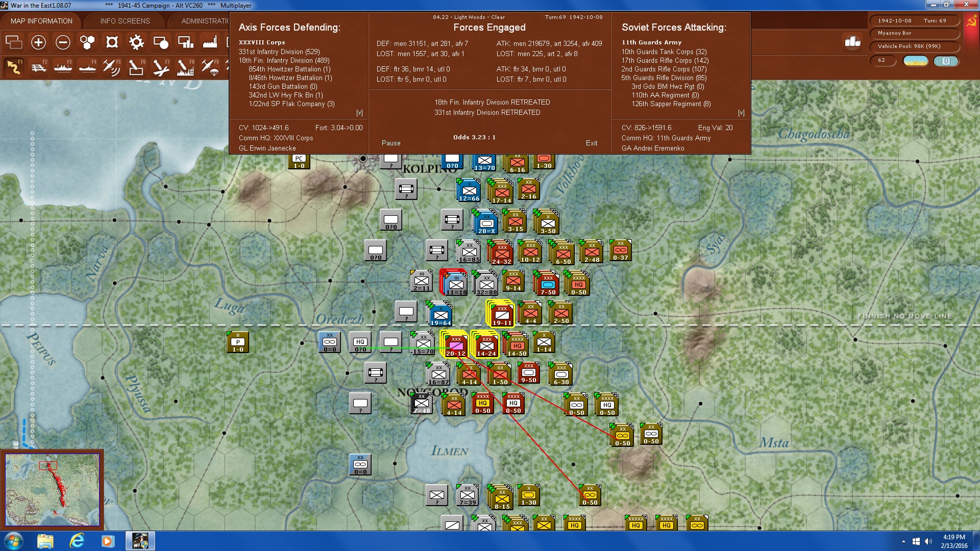Select 10th Guards Tank Corps entry

664,52
